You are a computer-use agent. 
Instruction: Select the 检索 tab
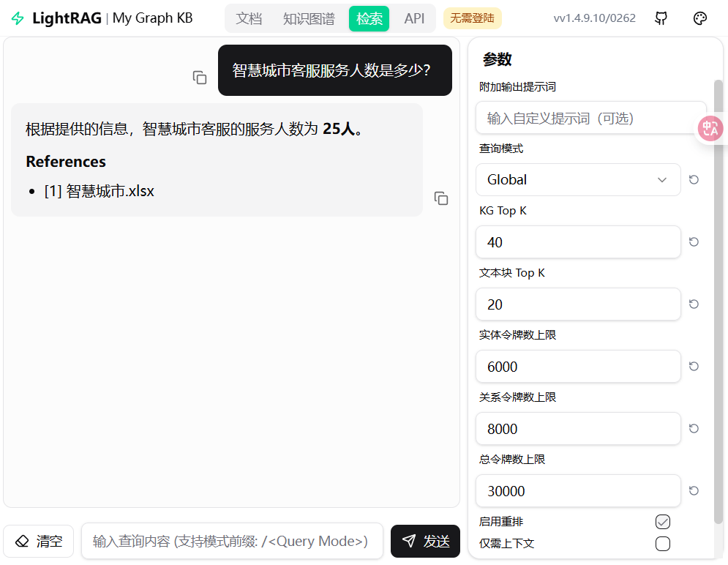click(x=369, y=18)
